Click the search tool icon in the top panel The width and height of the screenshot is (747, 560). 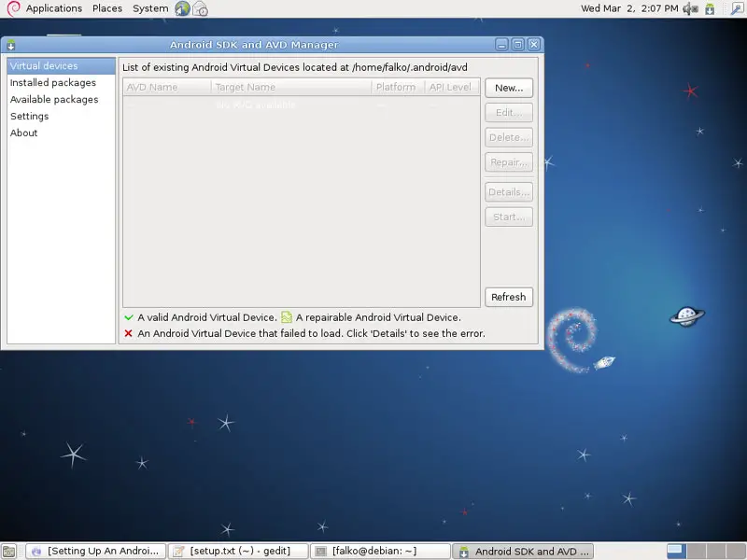(737, 8)
